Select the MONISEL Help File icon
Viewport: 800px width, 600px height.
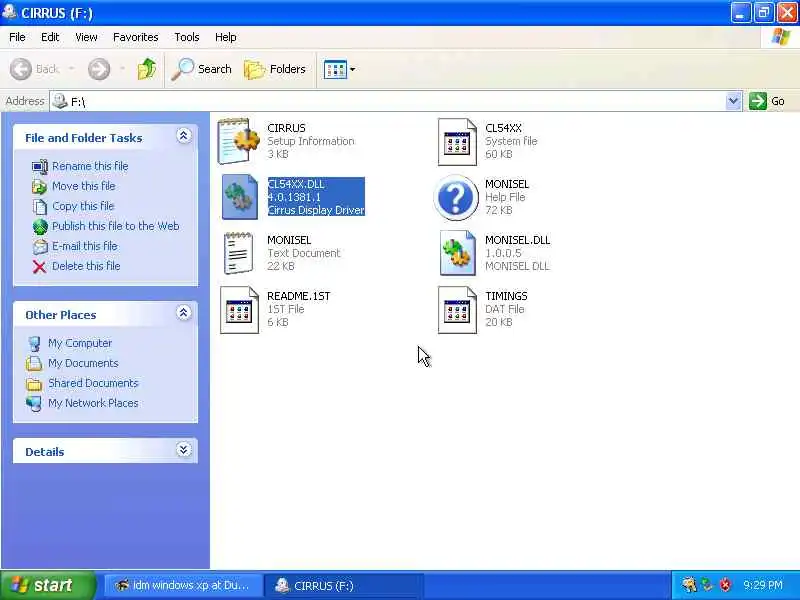456,197
